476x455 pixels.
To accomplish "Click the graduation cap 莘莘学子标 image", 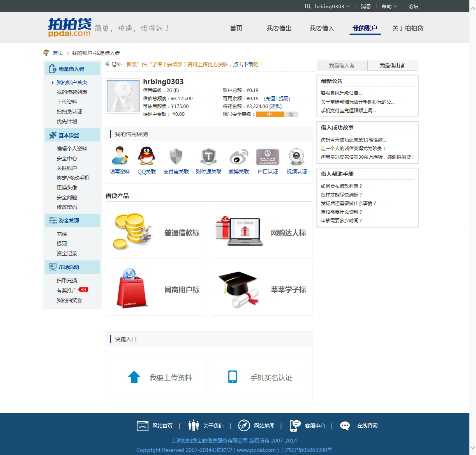I will (238, 289).
